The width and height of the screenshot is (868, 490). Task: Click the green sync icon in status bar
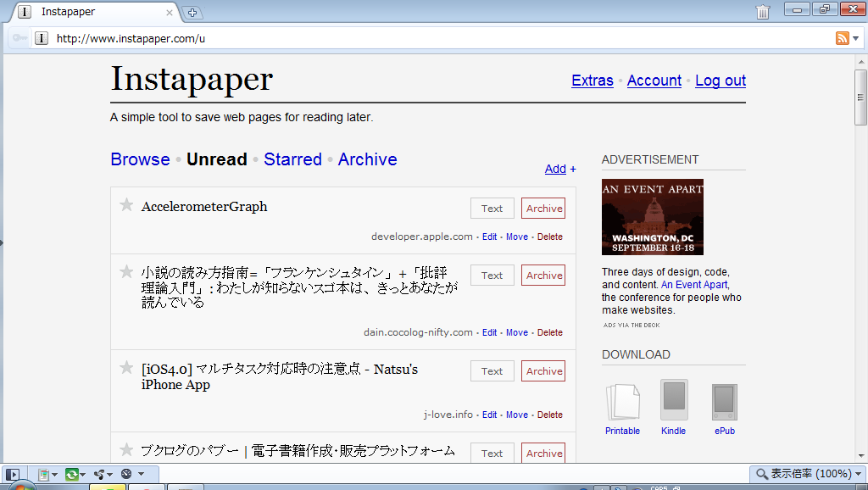[x=72, y=474]
